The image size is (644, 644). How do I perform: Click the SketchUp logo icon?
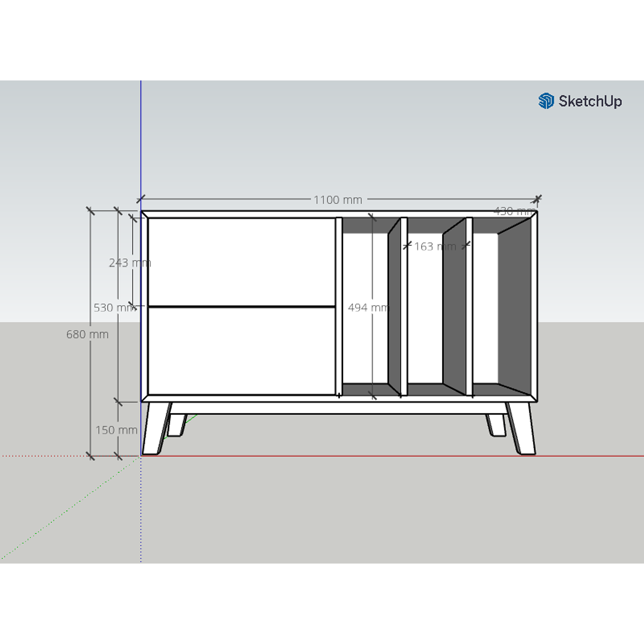pos(546,101)
